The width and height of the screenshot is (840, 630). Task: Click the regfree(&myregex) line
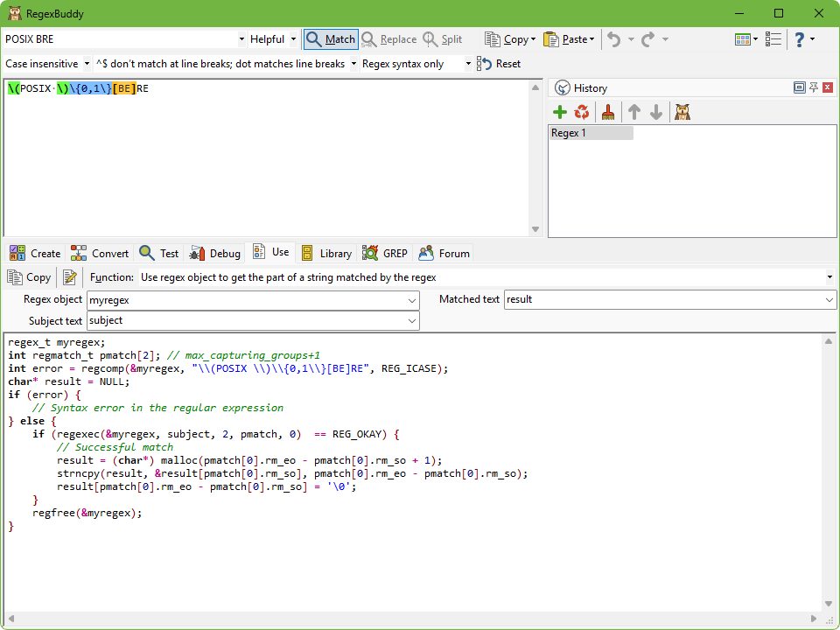[87, 514]
